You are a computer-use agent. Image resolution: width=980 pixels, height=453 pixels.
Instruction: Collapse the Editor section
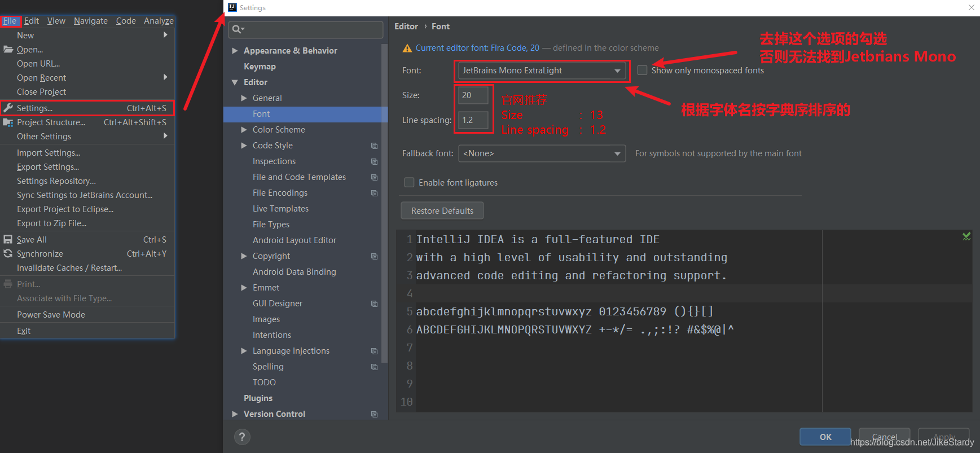point(235,82)
